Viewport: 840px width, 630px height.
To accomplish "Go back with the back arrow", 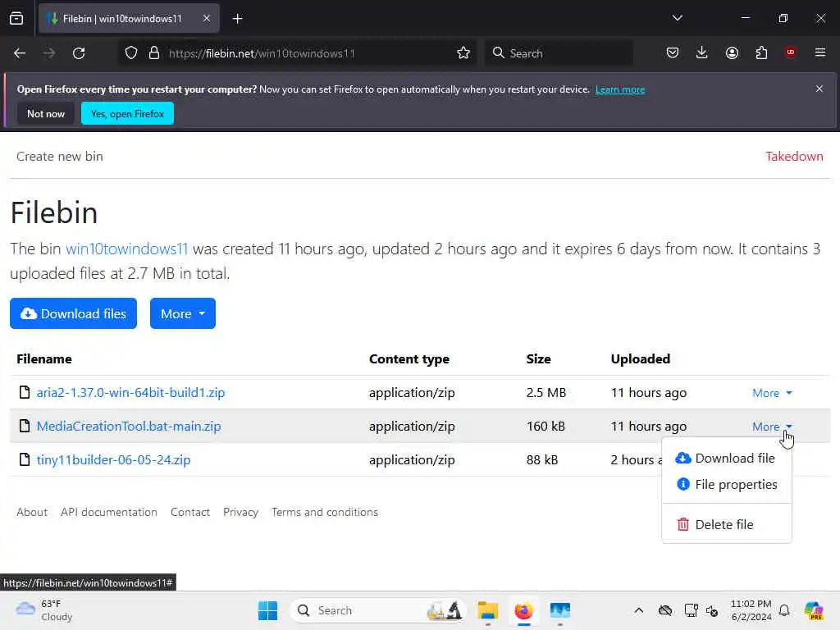I will point(20,53).
